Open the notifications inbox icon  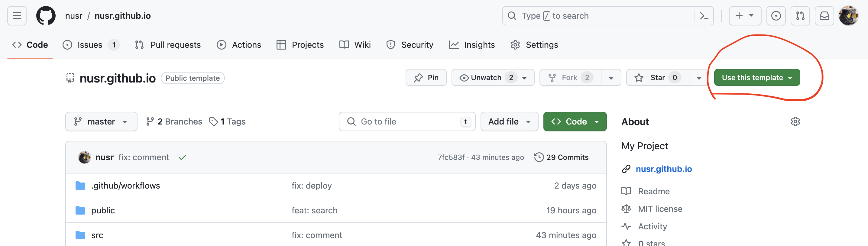(824, 16)
